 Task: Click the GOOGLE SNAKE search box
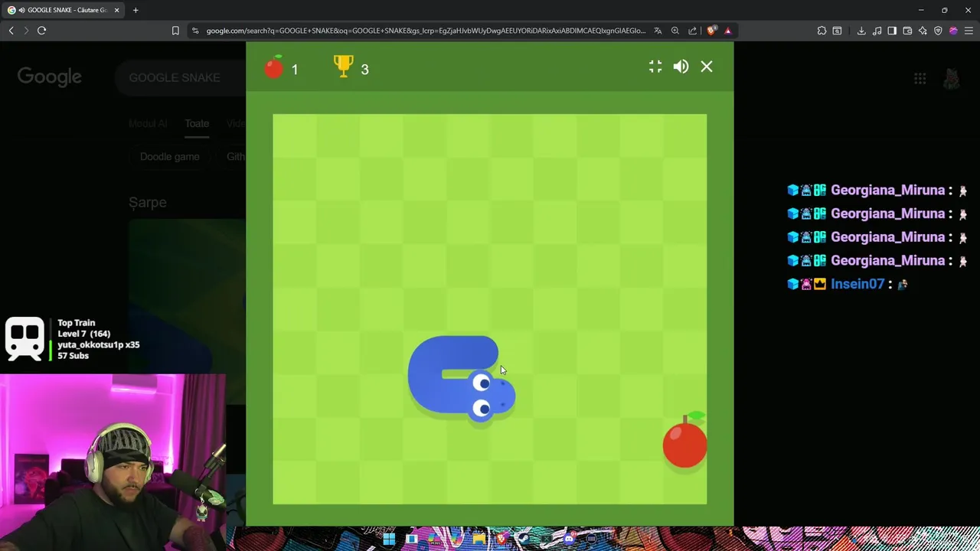(x=180, y=77)
